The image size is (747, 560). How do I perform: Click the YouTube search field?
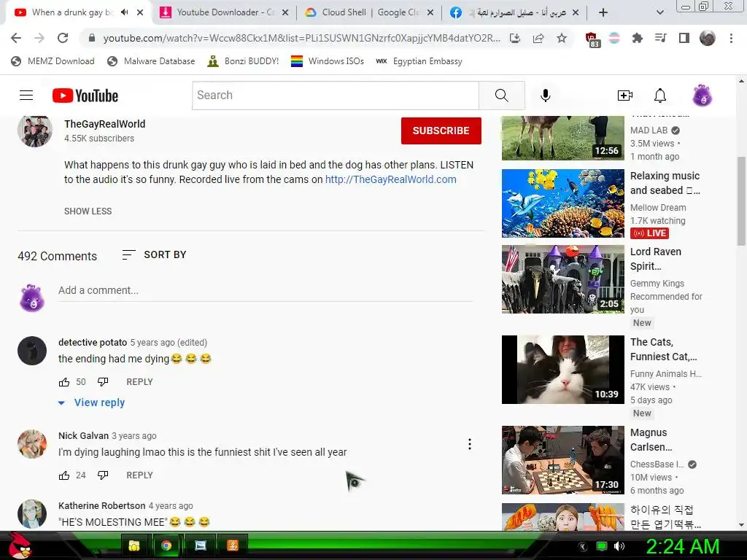click(x=336, y=96)
